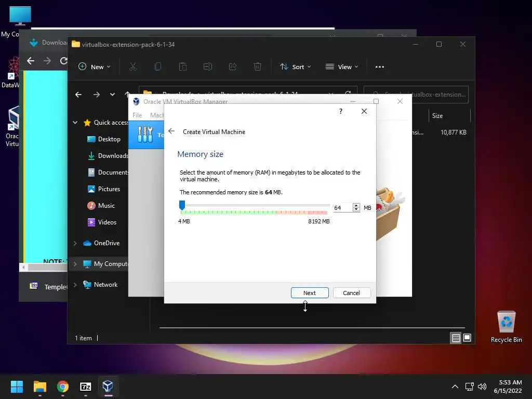Go back in File Explorer navigation
The image size is (532, 399).
click(x=78, y=95)
